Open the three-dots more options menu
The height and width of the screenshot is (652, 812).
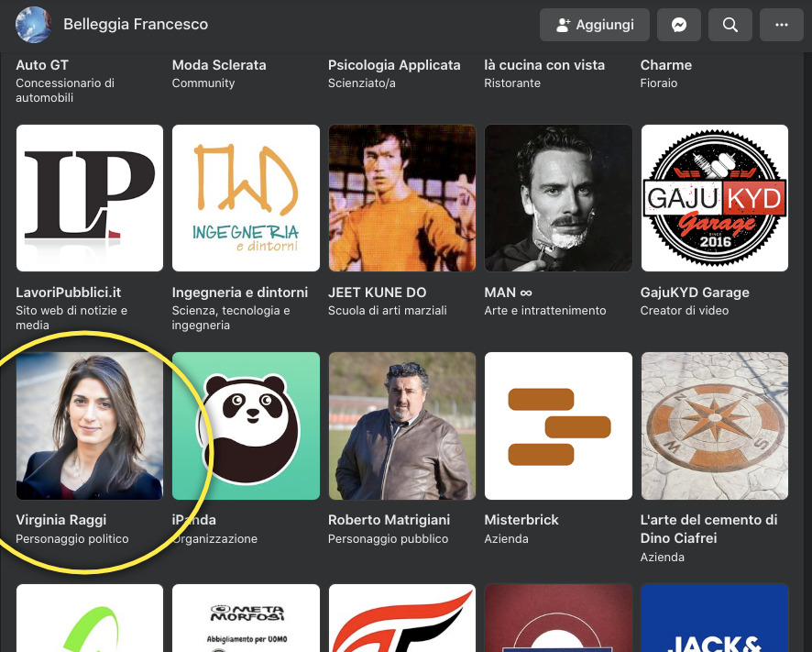[x=782, y=25]
